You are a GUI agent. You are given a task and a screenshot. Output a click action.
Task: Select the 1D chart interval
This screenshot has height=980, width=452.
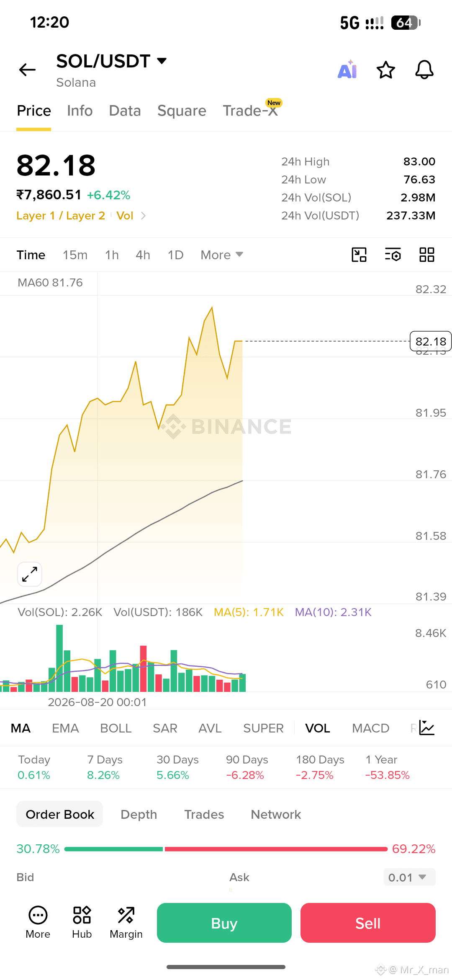click(x=175, y=255)
